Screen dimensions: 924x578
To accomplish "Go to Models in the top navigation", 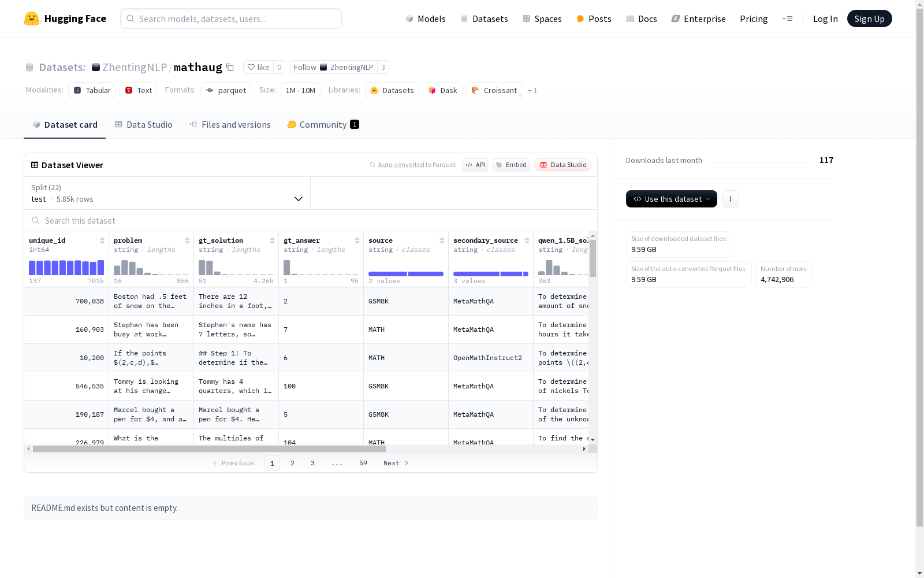I will click(x=426, y=18).
